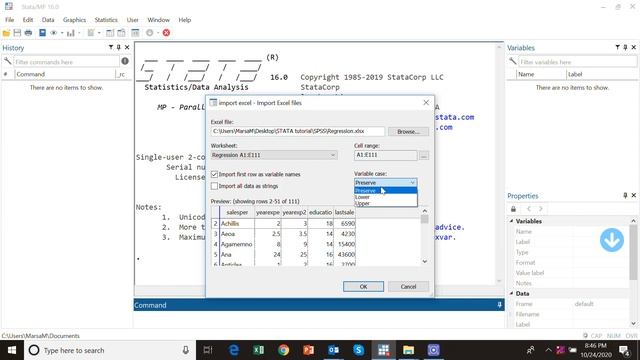Open the Do-file Editor dropdown arrow
This screenshot has width=640, height=360.
tap(99, 33)
